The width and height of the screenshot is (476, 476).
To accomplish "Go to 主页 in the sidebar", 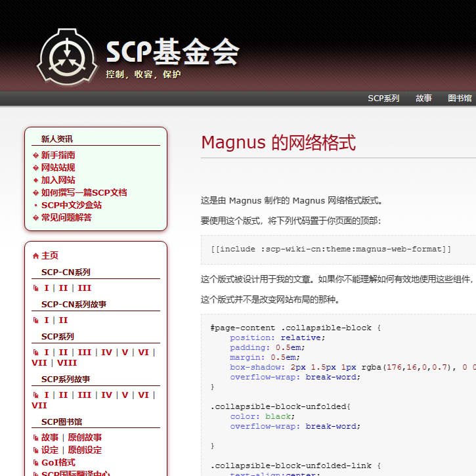I will (x=49, y=255).
